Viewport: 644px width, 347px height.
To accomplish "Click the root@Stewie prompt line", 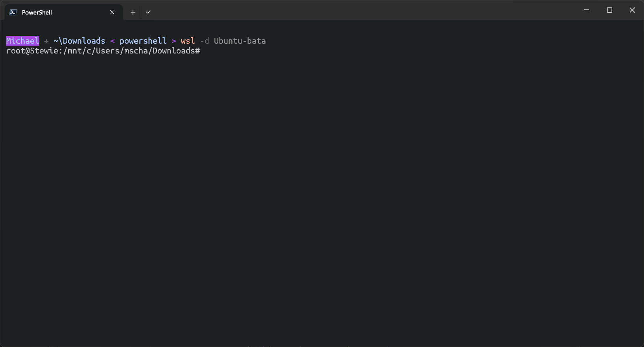I will click(x=103, y=51).
